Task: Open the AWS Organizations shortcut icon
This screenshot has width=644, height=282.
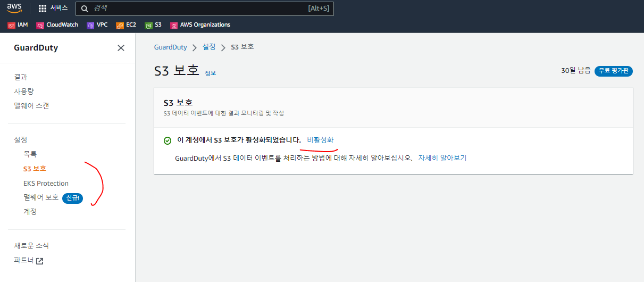Action: pyautogui.click(x=173, y=25)
